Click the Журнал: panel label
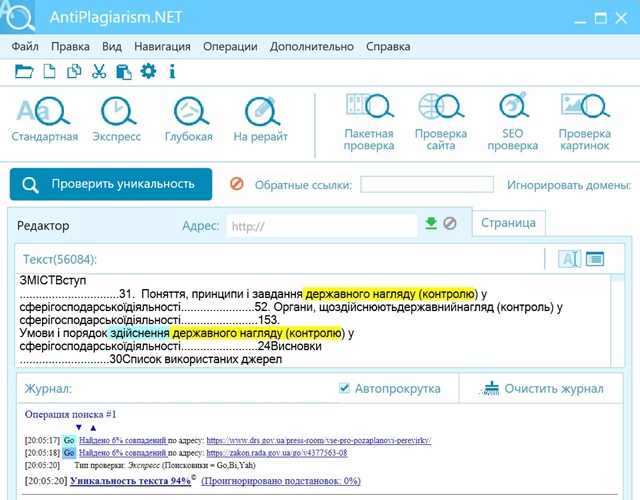Image resolution: width=640 pixels, height=500 pixels. (48, 388)
